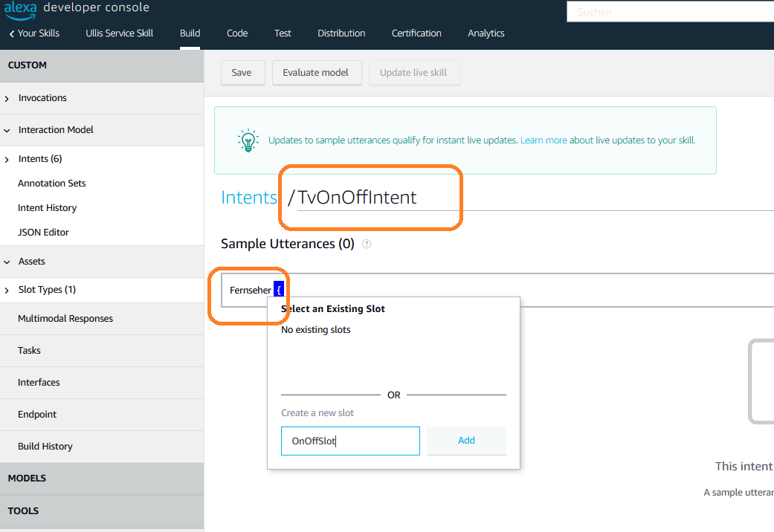Go back using Your Skills arrow
Screen dimensions: 774x532
pyautogui.click(x=11, y=33)
